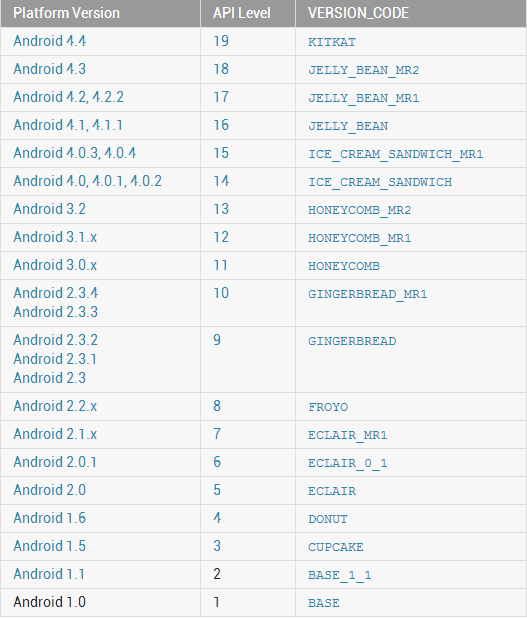This screenshot has width=527, height=618.
Task: Open Android 4.1, 4.1.1 platform link
Action: [68, 125]
